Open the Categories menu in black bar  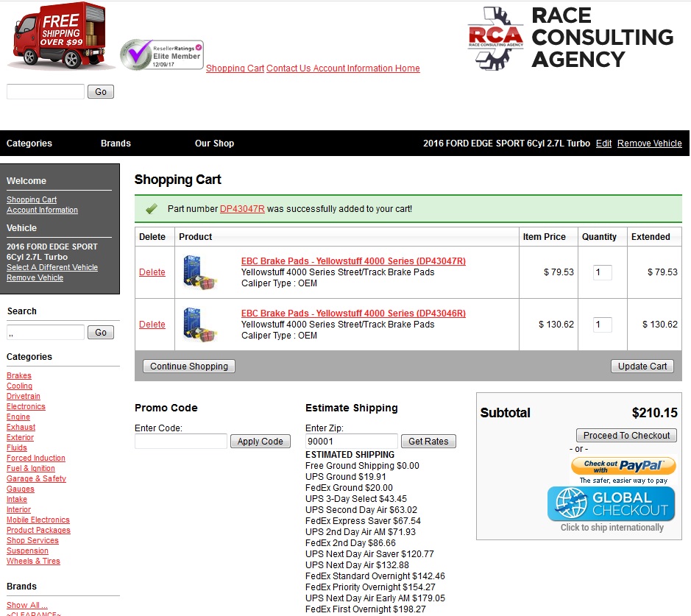pos(29,144)
